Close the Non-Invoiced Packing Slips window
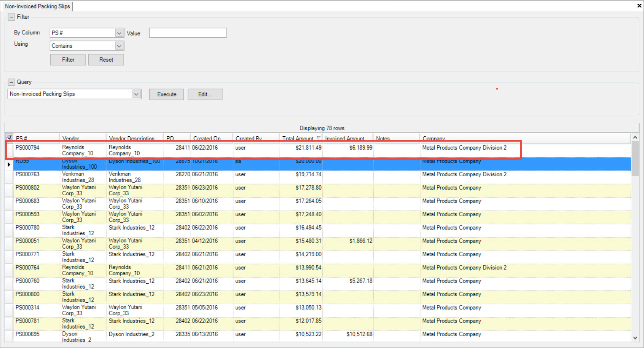Viewport: 644px width, 348px height. tap(639, 6)
